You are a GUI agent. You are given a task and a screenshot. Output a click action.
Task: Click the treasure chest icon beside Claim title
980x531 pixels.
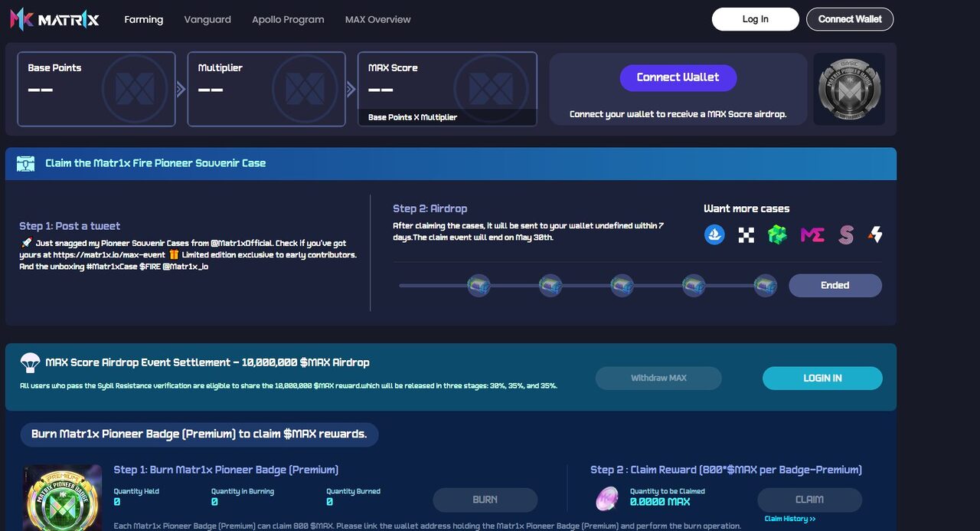click(x=26, y=163)
